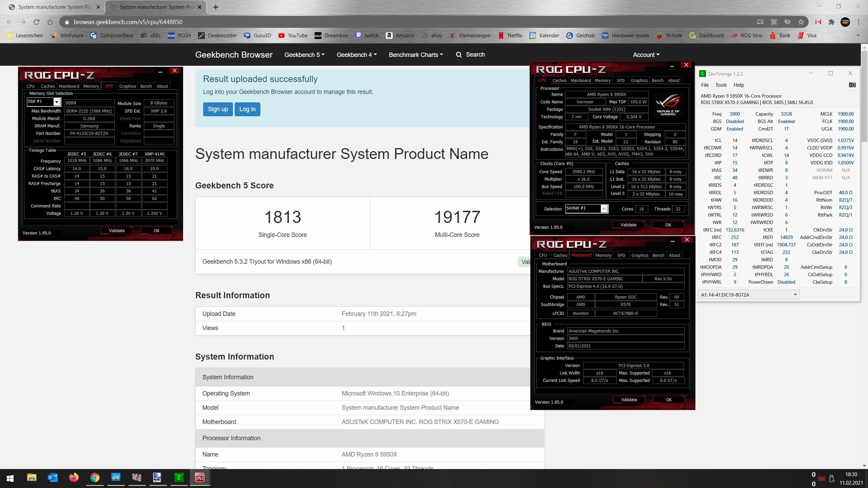The width and height of the screenshot is (868, 488).
Task: Click the browser home icon
Action: click(50, 22)
